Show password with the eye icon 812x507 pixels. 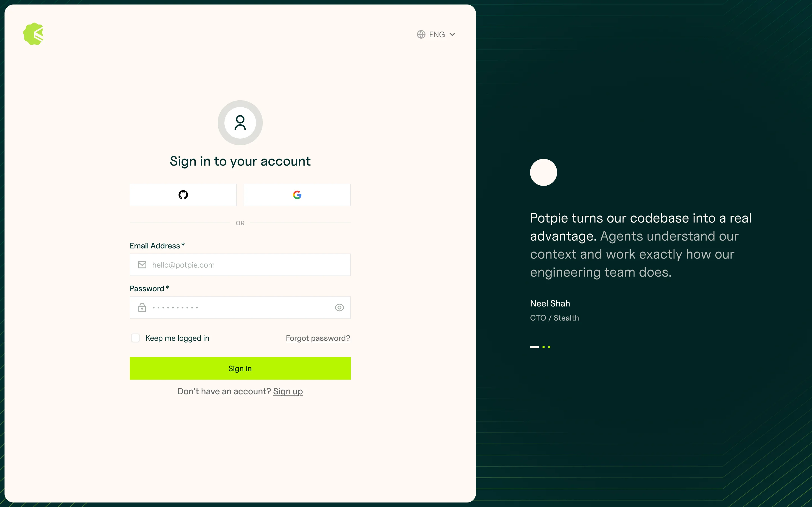(x=339, y=308)
